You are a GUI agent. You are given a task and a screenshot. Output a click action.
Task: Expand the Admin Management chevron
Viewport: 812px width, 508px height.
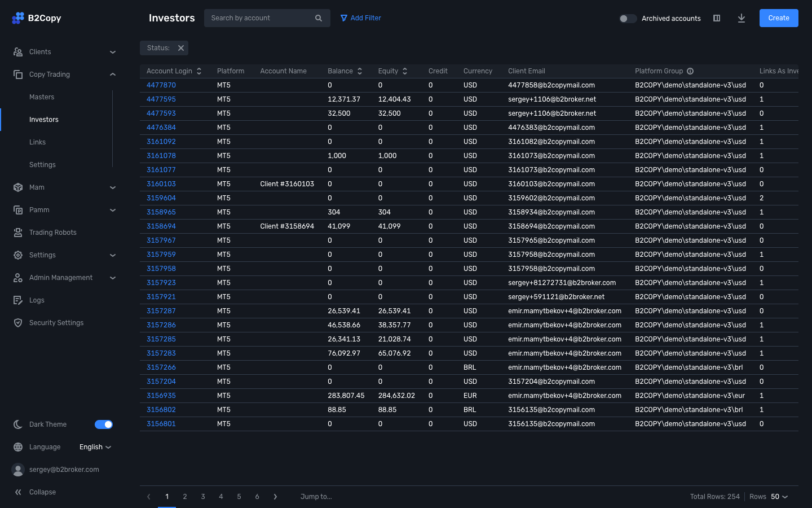tap(113, 278)
